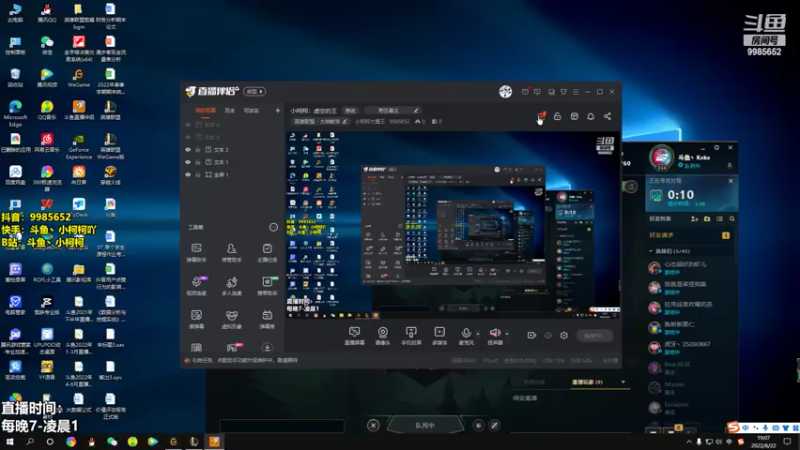Open the Microsoft Edge desktop shortcut

[15, 113]
